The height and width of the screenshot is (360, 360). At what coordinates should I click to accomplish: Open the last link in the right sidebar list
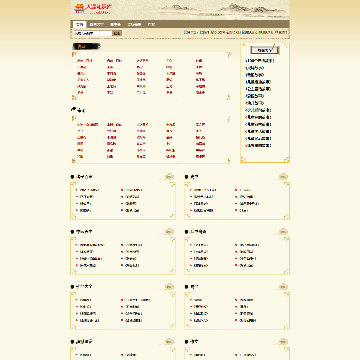(x=258, y=145)
